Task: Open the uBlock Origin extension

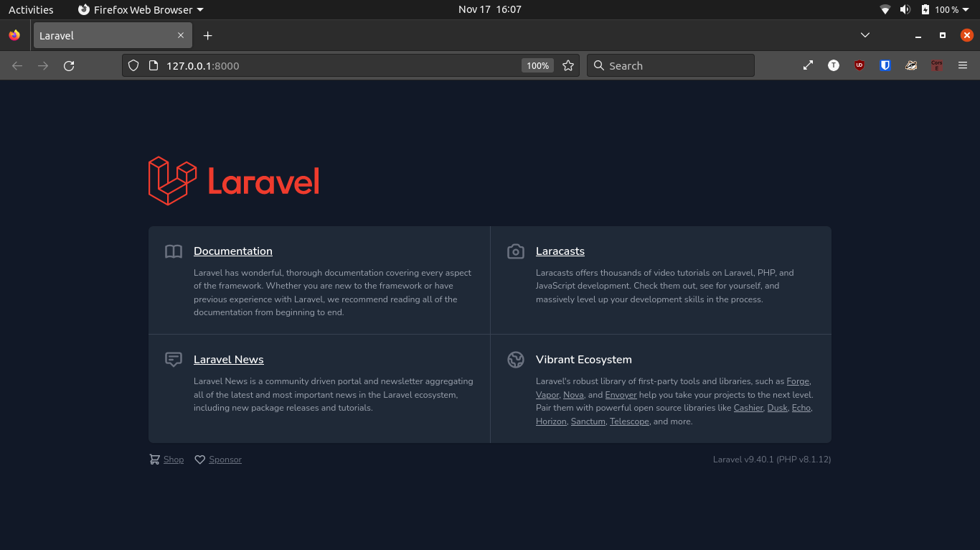Action: 859,65
